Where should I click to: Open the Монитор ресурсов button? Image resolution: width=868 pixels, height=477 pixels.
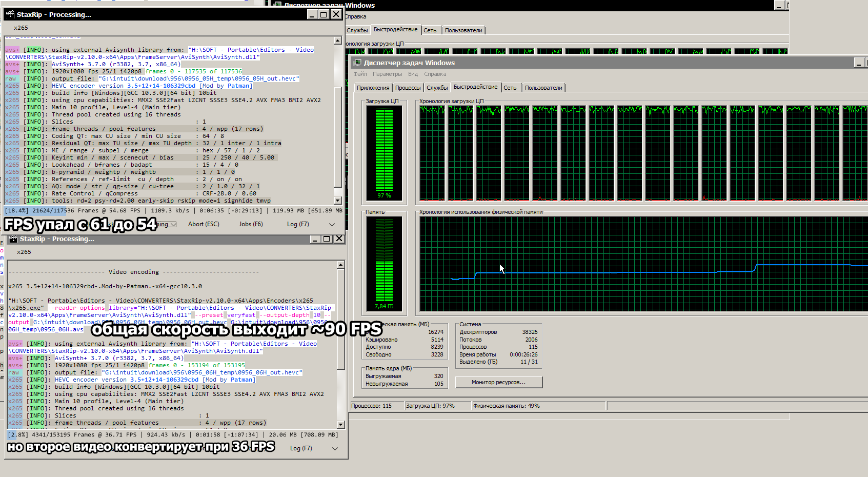pos(498,382)
